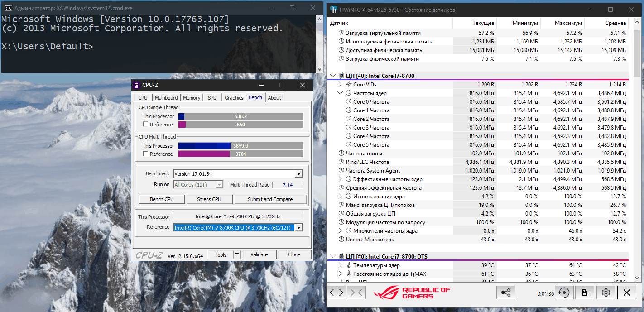
Task: Click the Tools button in CPU-Z
Action: point(221,254)
